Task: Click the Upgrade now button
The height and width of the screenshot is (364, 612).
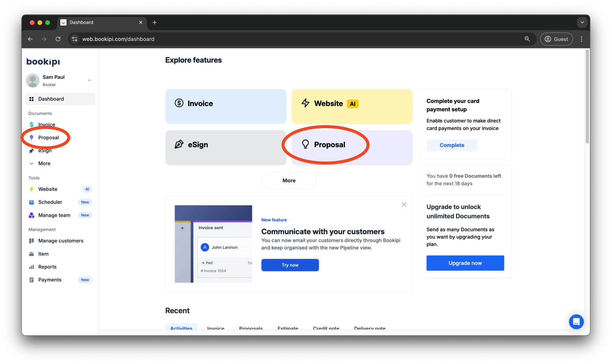Action: pyautogui.click(x=465, y=263)
